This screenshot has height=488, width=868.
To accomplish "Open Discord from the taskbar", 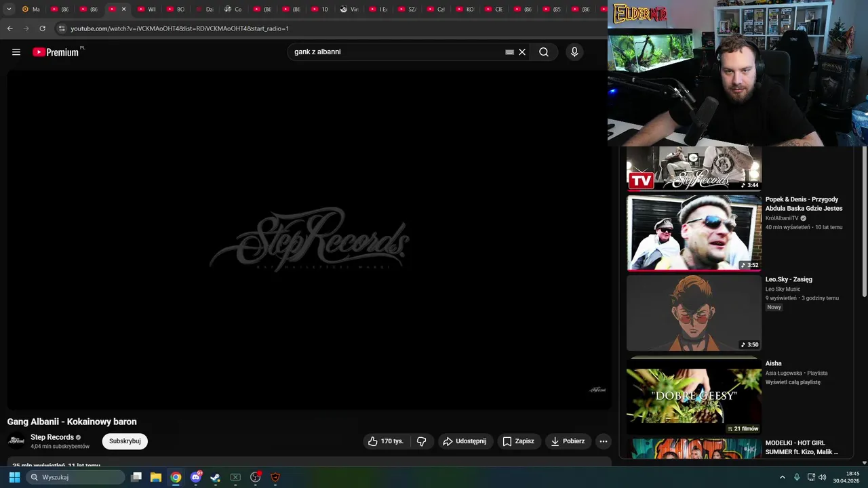I will [196, 477].
